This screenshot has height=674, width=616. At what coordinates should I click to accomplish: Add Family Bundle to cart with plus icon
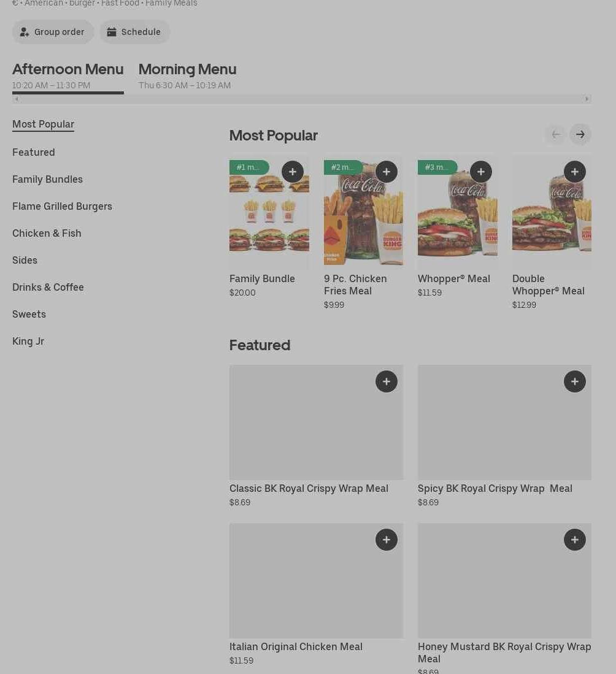pos(292,172)
